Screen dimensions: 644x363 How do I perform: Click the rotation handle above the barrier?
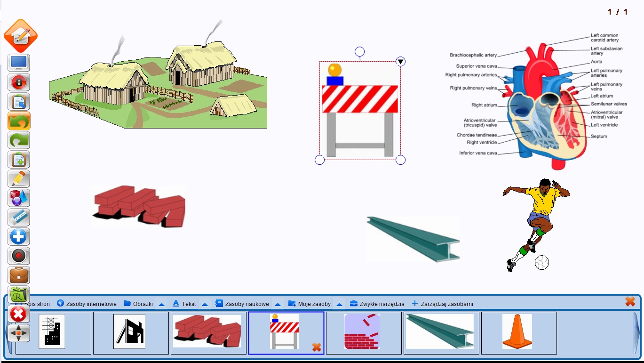(360, 51)
